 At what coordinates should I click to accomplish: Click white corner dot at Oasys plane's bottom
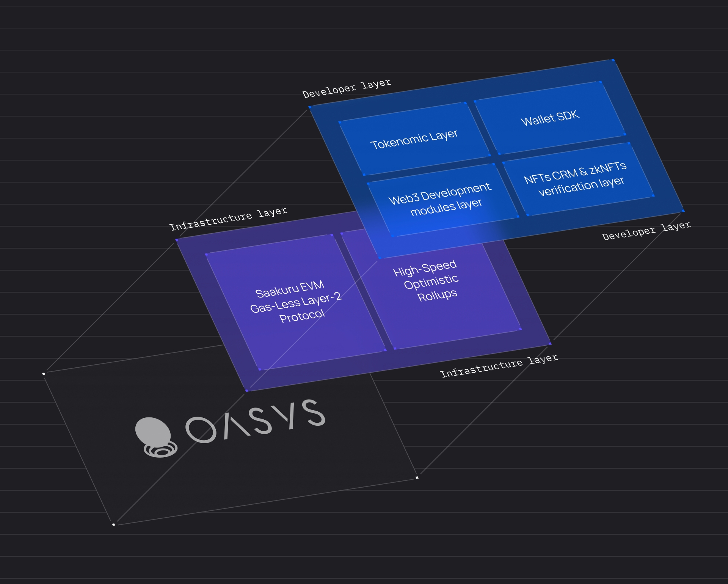pos(113,524)
